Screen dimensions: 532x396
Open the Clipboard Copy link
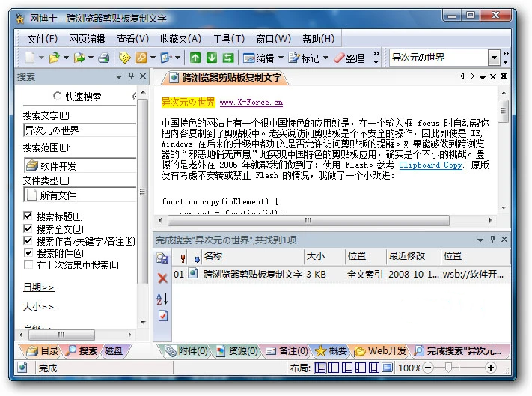tap(431, 165)
